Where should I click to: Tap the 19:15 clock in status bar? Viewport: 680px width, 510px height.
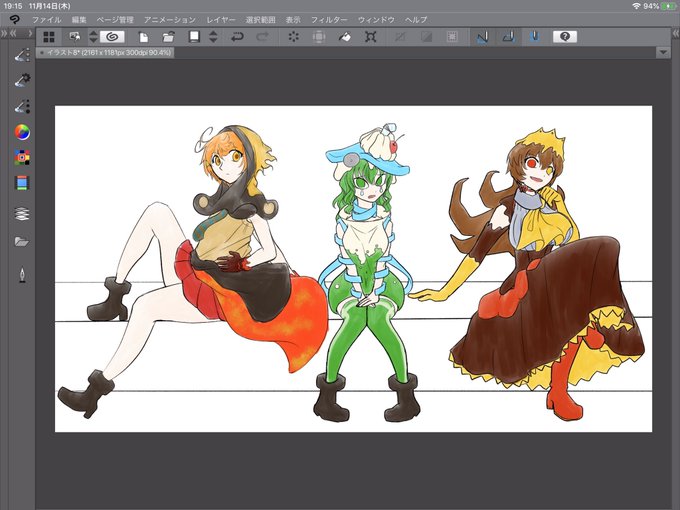[x=13, y=6]
